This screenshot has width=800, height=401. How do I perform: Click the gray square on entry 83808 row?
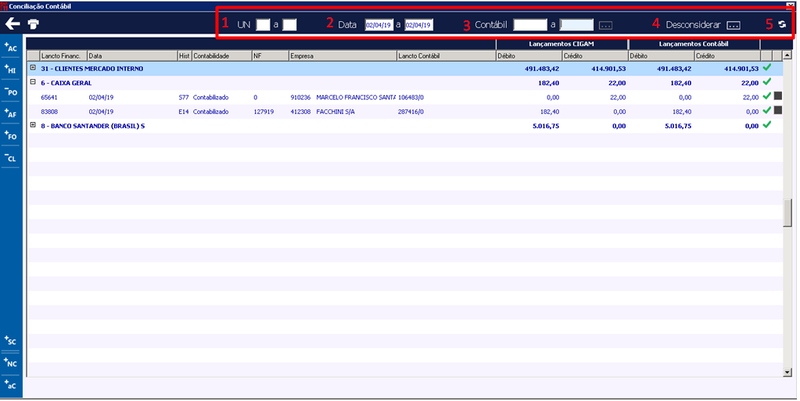point(778,110)
